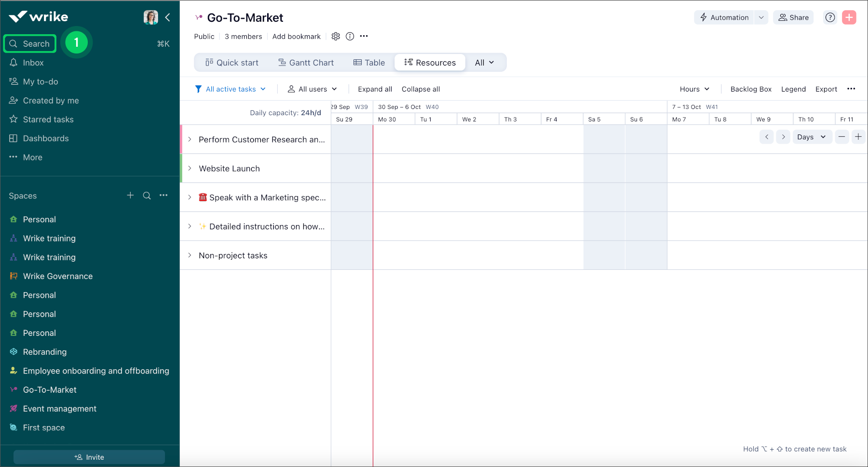Go to the next timeline period arrow
The image size is (868, 467).
coord(783,137)
